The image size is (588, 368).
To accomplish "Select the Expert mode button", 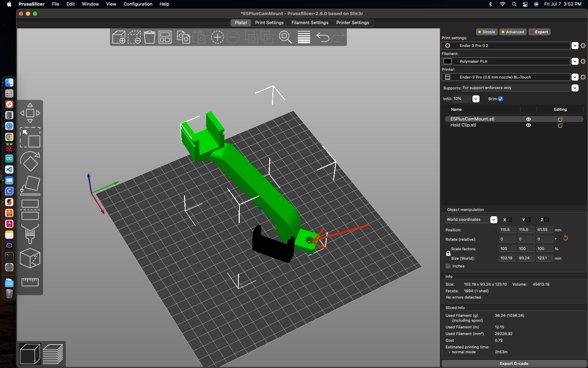I will [x=539, y=32].
